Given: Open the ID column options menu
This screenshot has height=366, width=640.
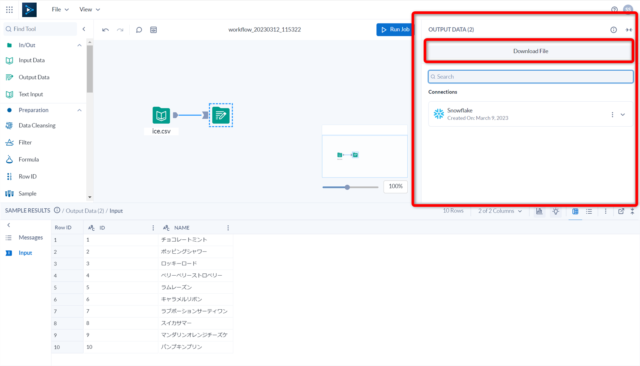Looking at the screenshot, I should [153, 228].
